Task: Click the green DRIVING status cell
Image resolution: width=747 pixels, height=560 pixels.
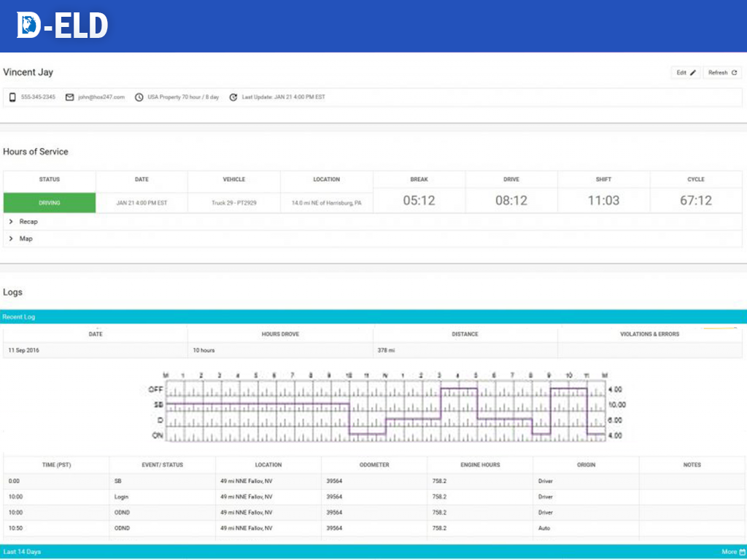Action: (x=50, y=203)
